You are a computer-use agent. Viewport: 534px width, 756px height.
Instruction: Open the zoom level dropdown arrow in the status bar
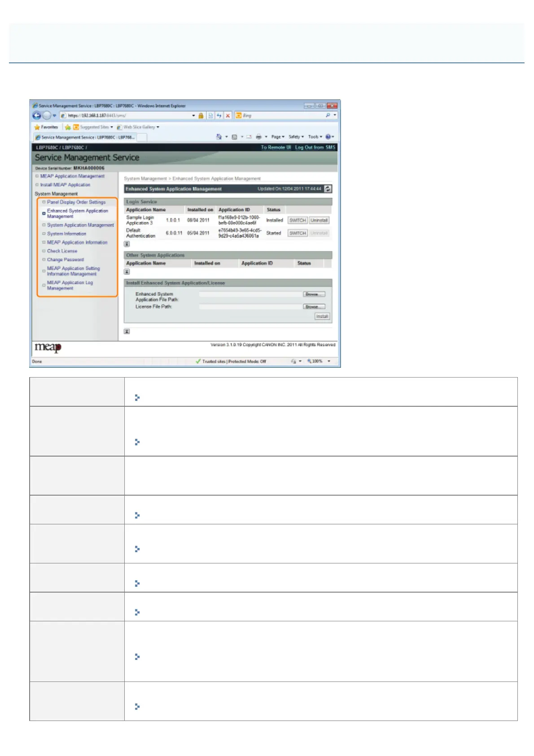[329, 361]
